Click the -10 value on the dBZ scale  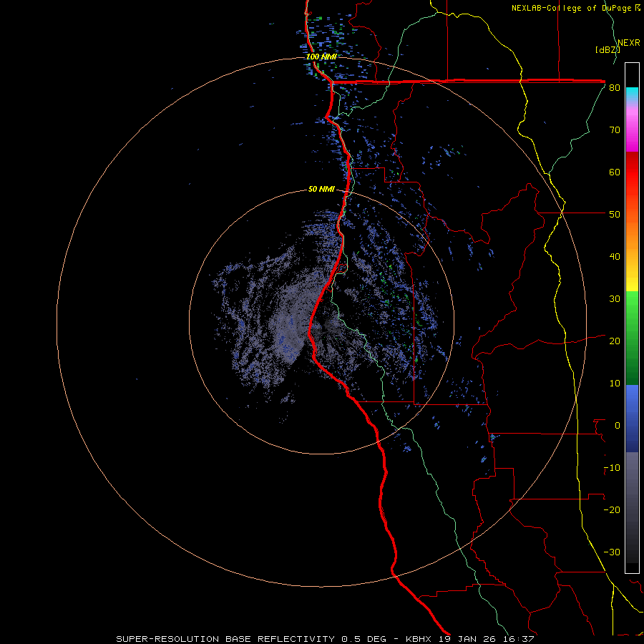[612, 468]
